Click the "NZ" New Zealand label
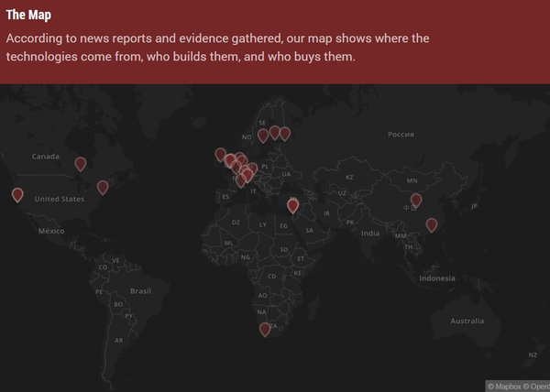The image size is (550, 392). point(533,354)
